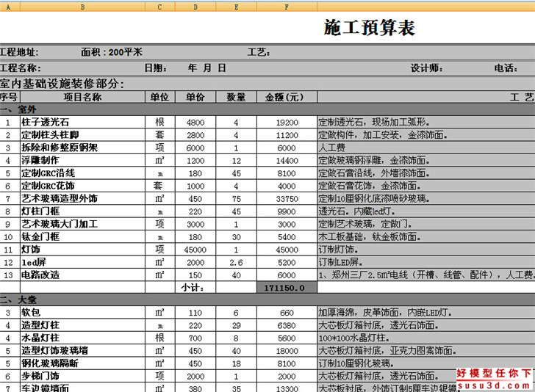Select the 艺术玻璃大门加工 item cell

tap(82, 224)
